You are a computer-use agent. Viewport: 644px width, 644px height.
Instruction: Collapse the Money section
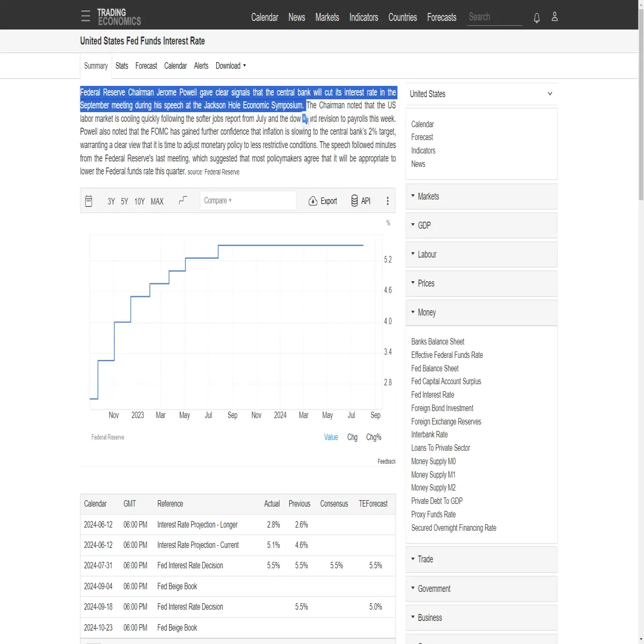coord(481,312)
